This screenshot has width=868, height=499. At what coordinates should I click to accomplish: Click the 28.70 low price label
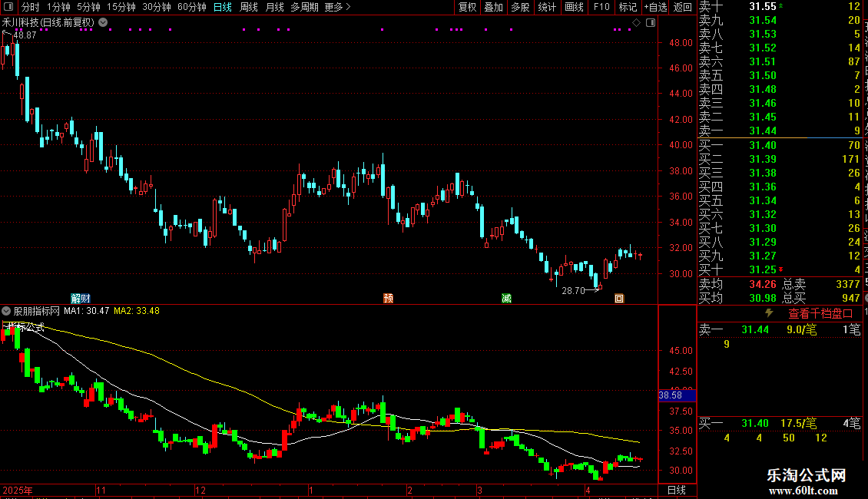(x=574, y=290)
